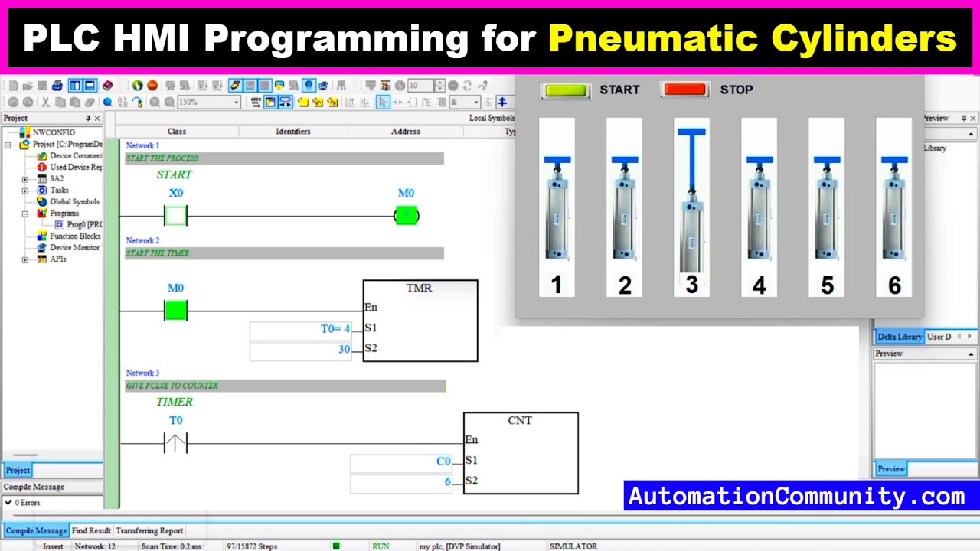980x551 pixels.
Task: Select the Delta Library tab
Action: [899, 337]
